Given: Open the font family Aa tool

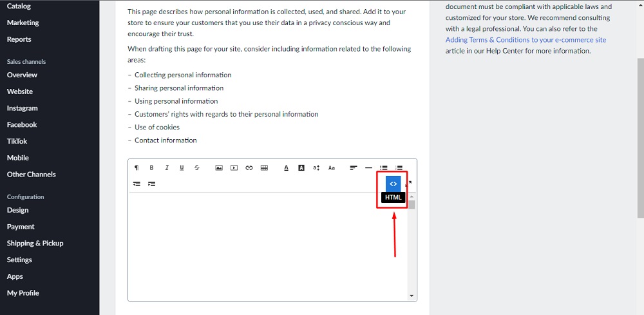Looking at the screenshot, I should tap(332, 167).
